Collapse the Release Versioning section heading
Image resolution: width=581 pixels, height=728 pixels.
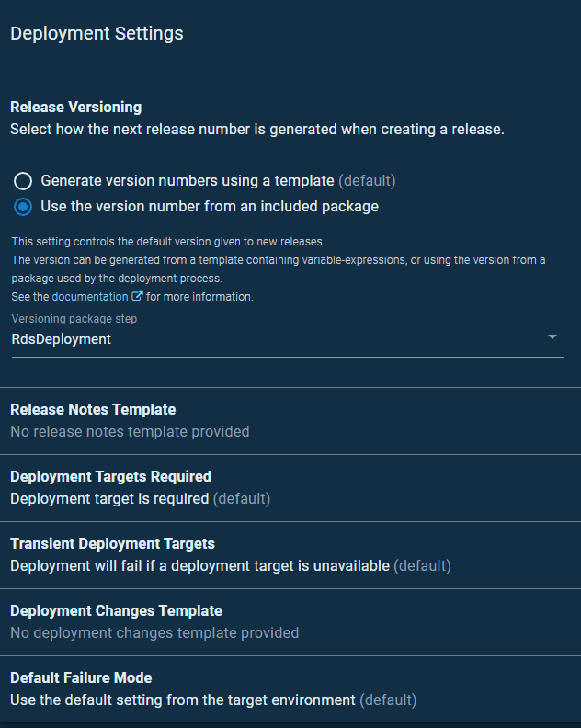coord(76,108)
